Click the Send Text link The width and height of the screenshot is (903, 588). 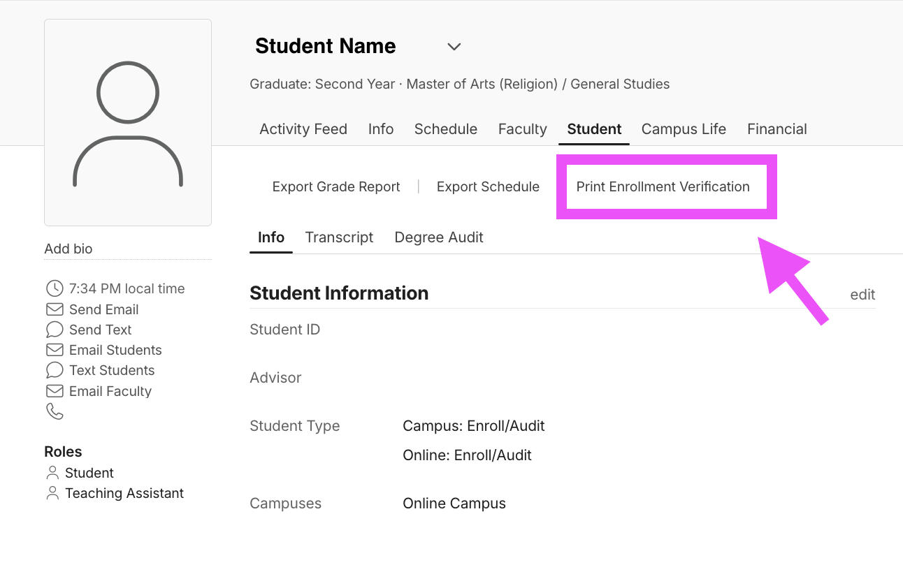[x=101, y=330]
